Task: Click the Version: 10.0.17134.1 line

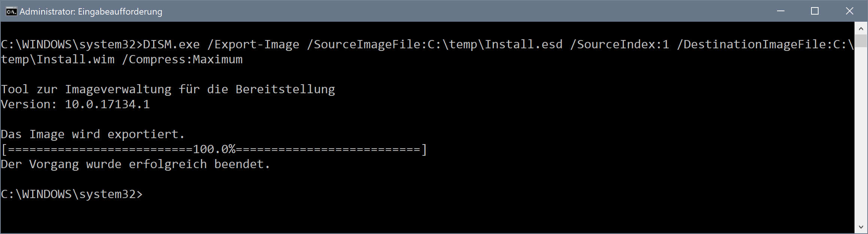Action: tap(75, 104)
